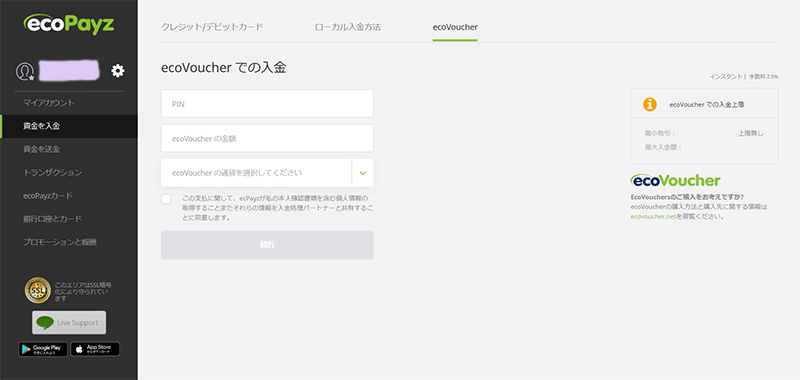Click the ecoVoucher での入金 page heading

click(x=223, y=68)
